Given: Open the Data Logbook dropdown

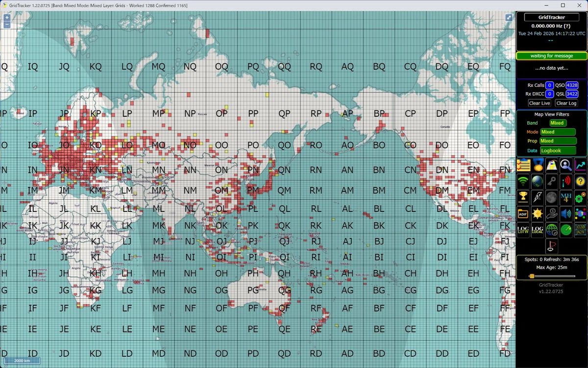Looking at the screenshot, I should tap(558, 151).
